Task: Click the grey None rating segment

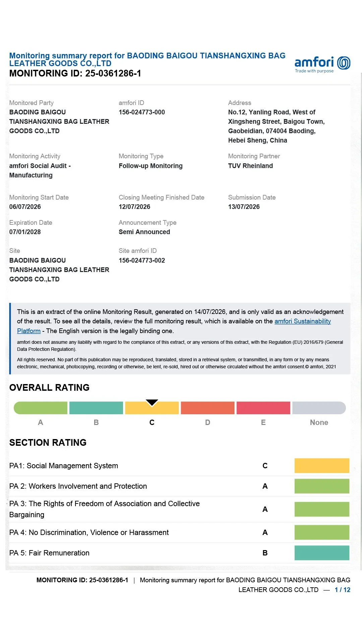Action: pos(319,408)
